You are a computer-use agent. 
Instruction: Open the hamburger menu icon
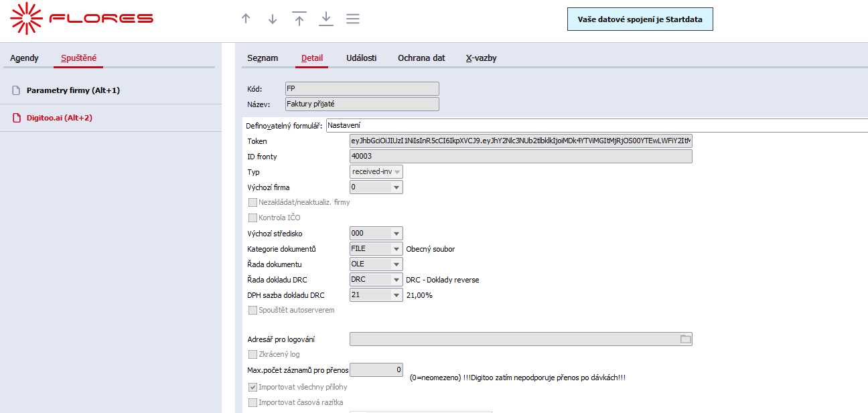353,19
